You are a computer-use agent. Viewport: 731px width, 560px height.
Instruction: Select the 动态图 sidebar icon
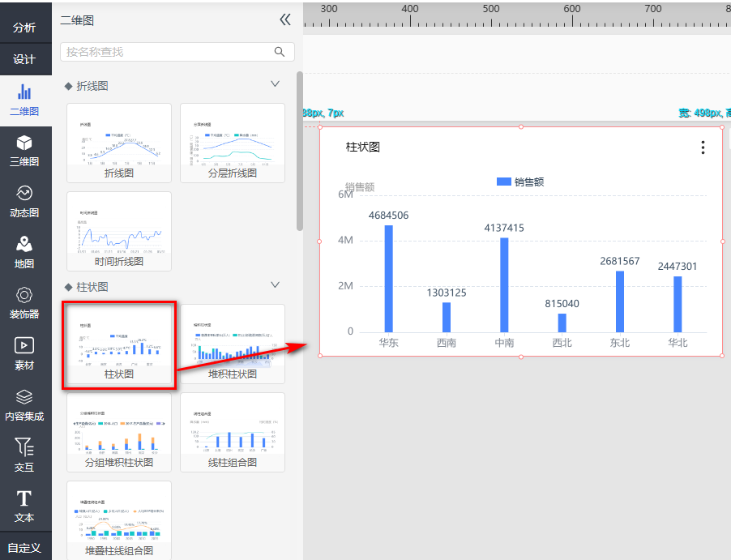pos(24,202)
